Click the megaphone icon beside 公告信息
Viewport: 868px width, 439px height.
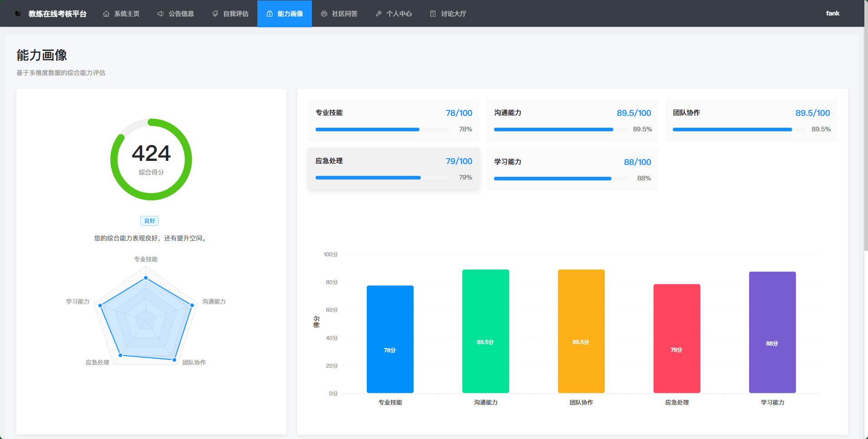[x=161, y=14]
